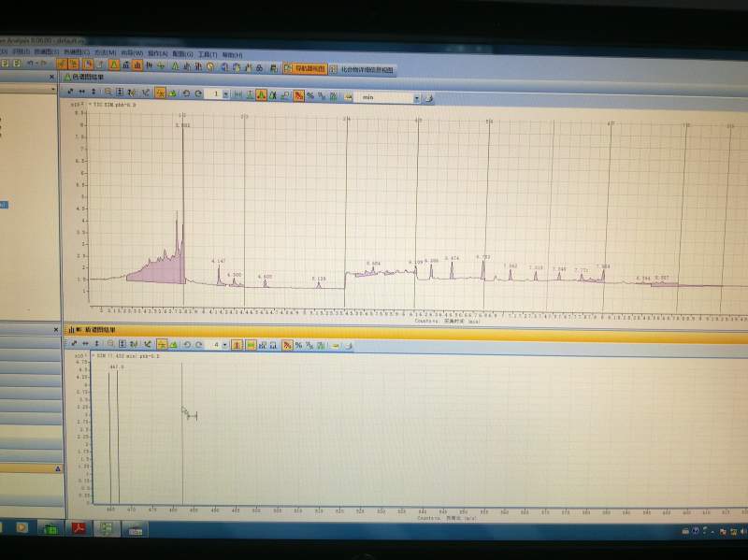This screenshot has height=560, width=748.
Task: Click the undo arrow in main toolbar
Action: coord(31,63)
